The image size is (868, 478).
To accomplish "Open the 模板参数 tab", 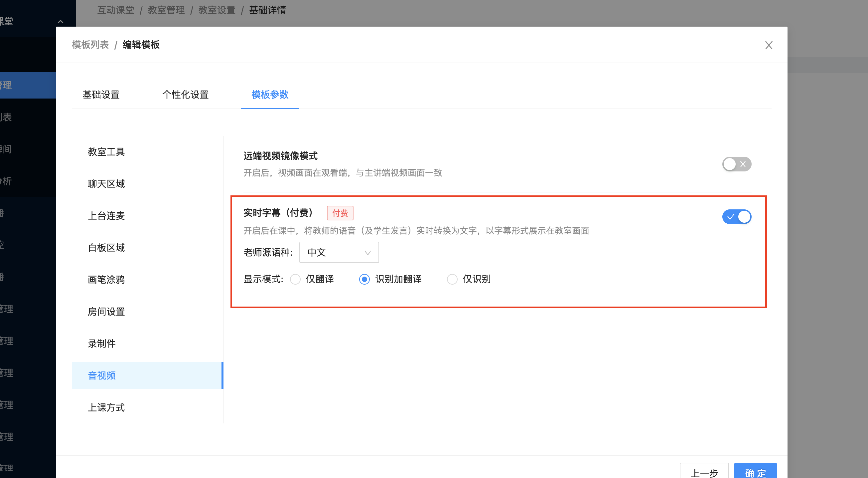I will click(x=270, y=95).
